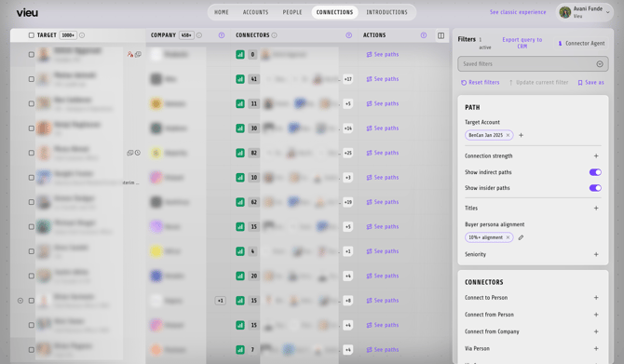Viewport: 624px width, 364px height.
Task: Expand the Via Person filter
Action: (x=596, y=348)
